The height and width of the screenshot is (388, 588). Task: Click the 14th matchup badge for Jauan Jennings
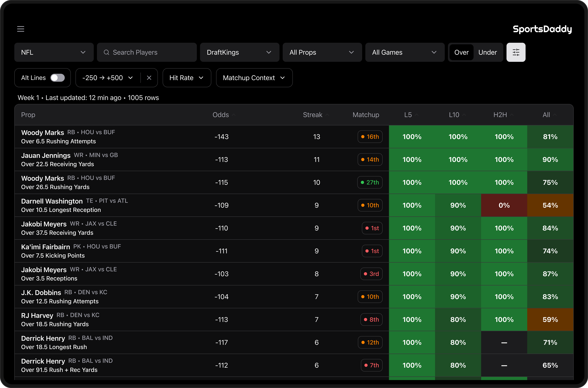(x=370, y=160)
